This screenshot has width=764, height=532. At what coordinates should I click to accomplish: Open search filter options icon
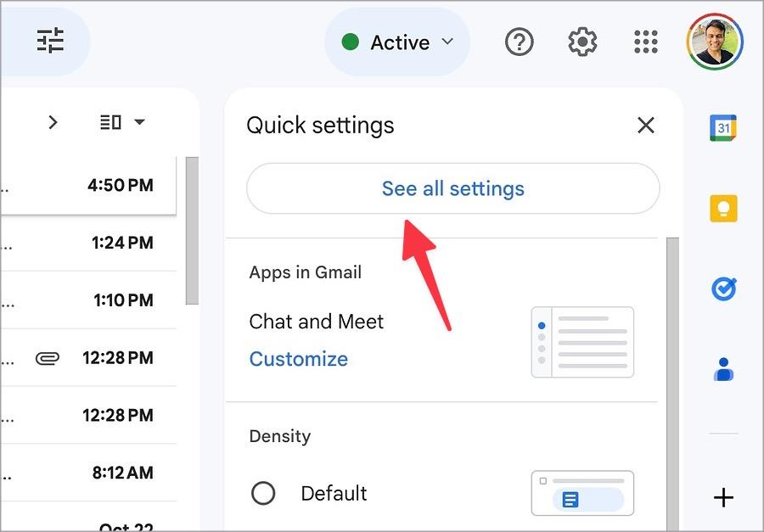50,40
